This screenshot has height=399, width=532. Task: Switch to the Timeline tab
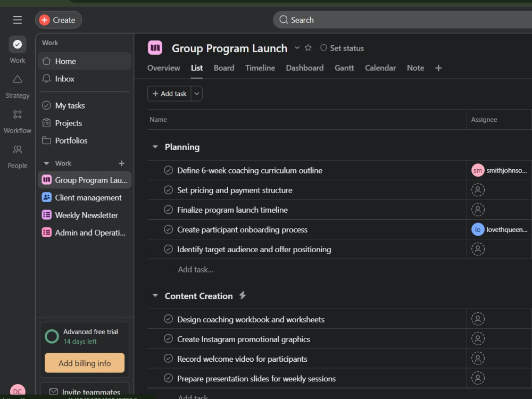(x=260, y=68)
